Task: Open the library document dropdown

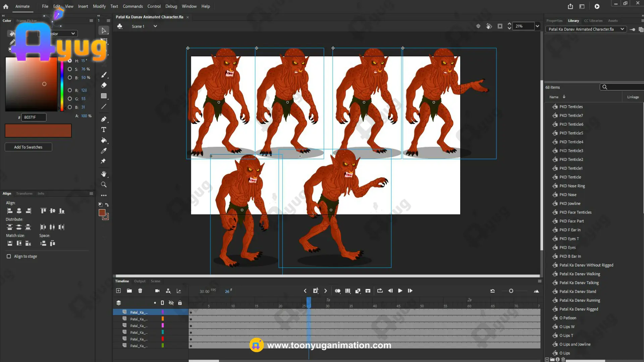Action: pos(622,29)
